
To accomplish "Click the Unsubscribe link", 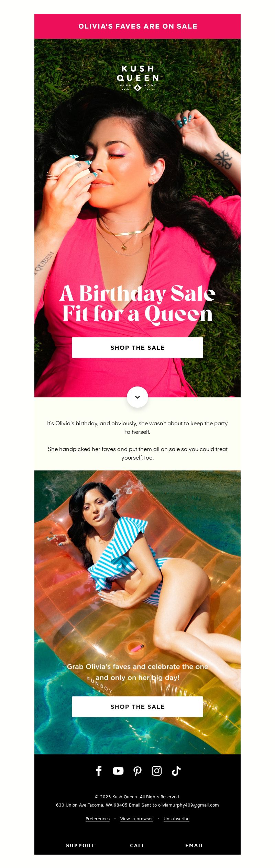I will [176, 819].
